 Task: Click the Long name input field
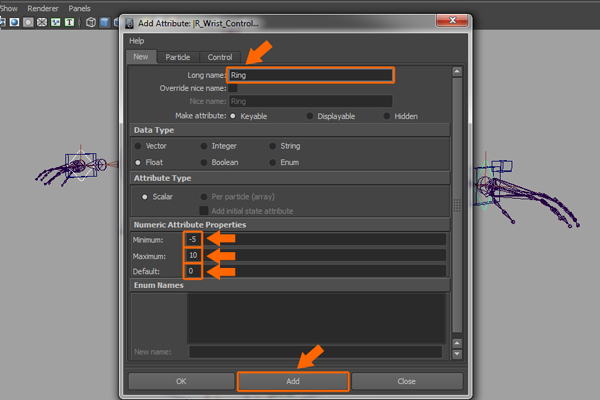click(310, 75)
